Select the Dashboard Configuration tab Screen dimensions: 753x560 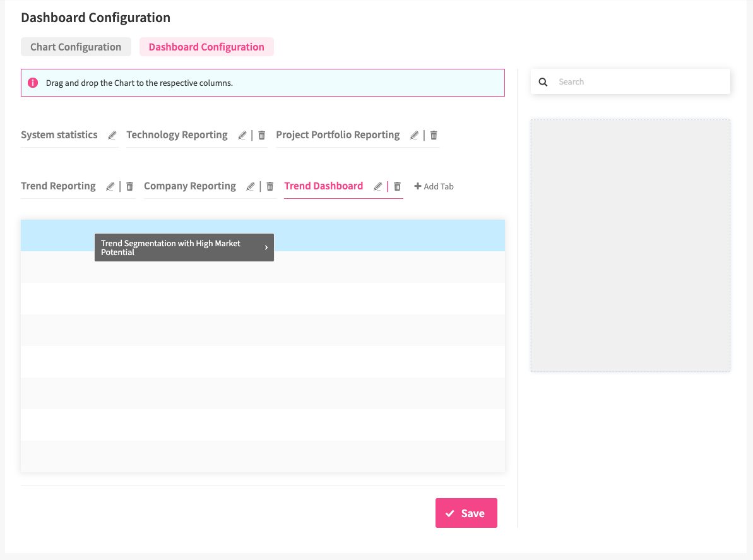tap(206, 47)
